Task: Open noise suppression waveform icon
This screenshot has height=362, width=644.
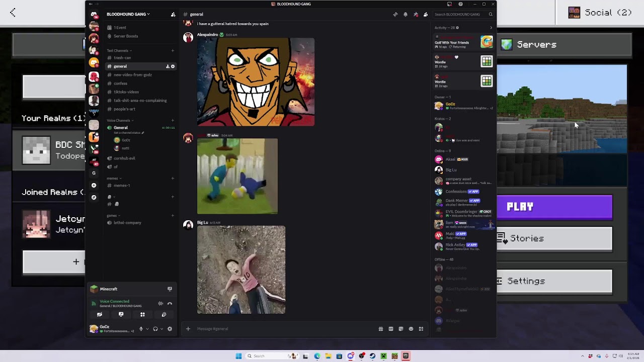Action: tap(160, 304)
